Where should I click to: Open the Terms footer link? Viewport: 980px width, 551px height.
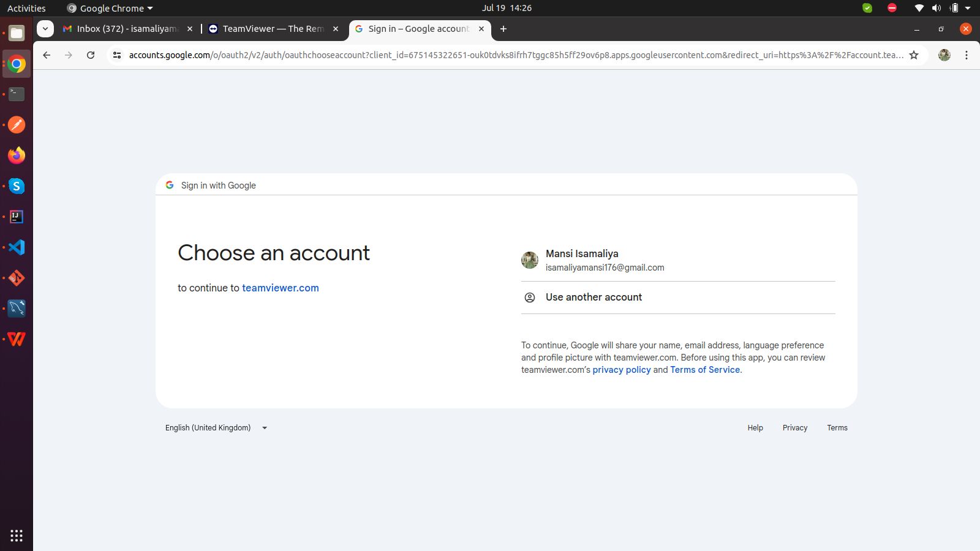(x=837, y=428)
